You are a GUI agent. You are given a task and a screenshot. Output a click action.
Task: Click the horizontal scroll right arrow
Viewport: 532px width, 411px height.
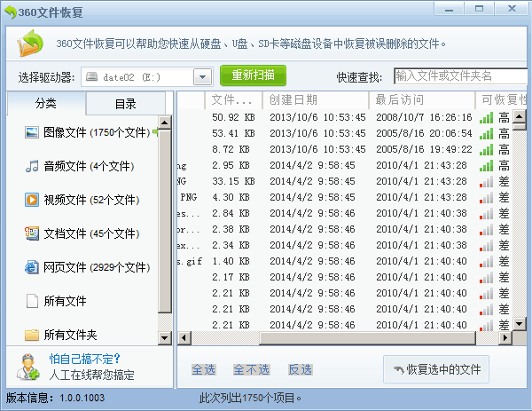(505, 337)
